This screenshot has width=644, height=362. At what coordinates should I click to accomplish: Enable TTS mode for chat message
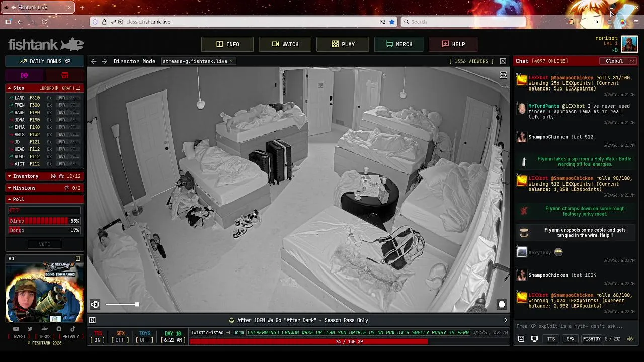(551, 339)
